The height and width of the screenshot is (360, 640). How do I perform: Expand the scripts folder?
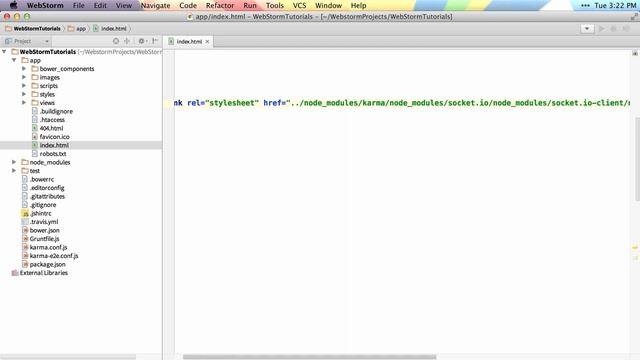(x=24, y=86)
